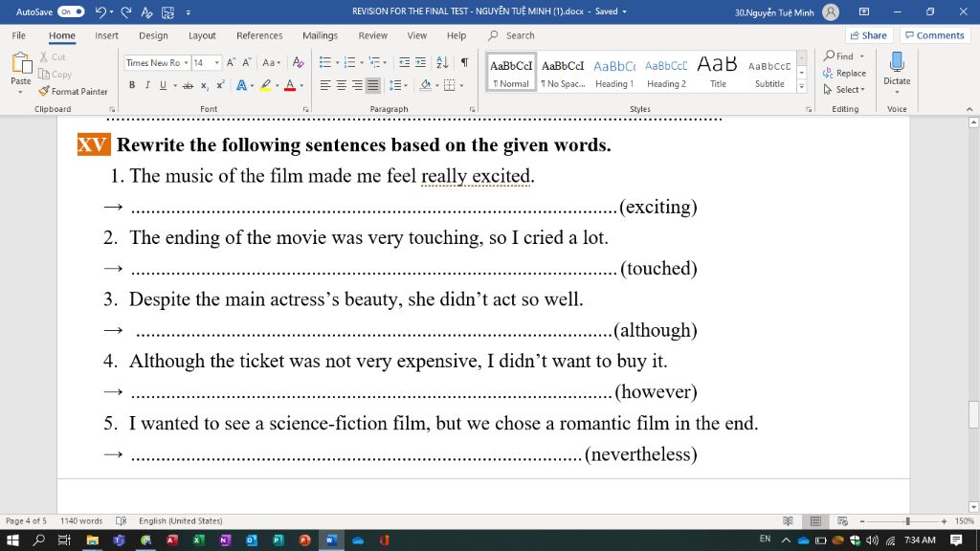The image size is (980, 551).
Task: Open the Comments pane button
Action: (934, 35)
